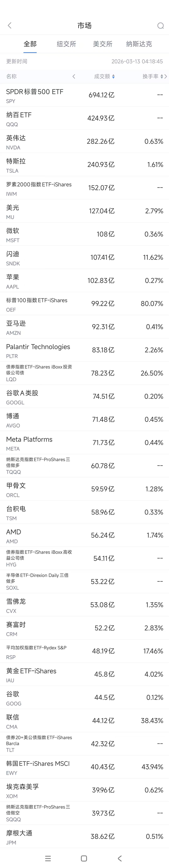Open the 特斯拉 TSLA stock row
The height and width of the screenshot is (868, 169).
[x=84, y=165]
